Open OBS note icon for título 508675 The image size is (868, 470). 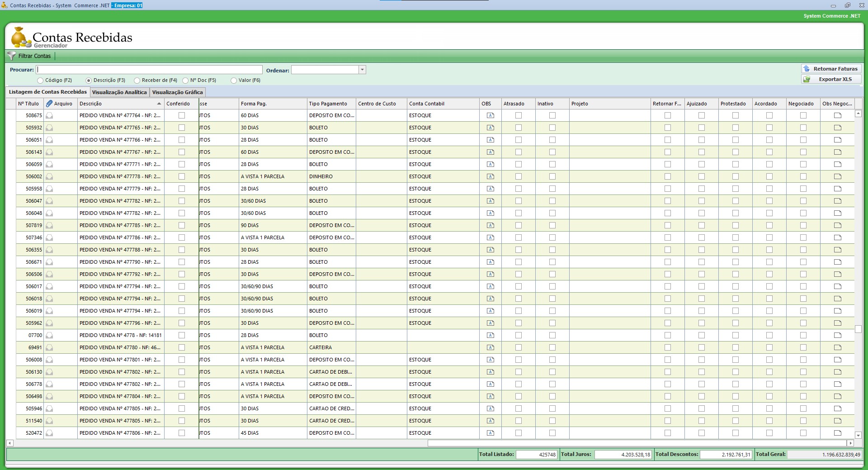(490, 115)
